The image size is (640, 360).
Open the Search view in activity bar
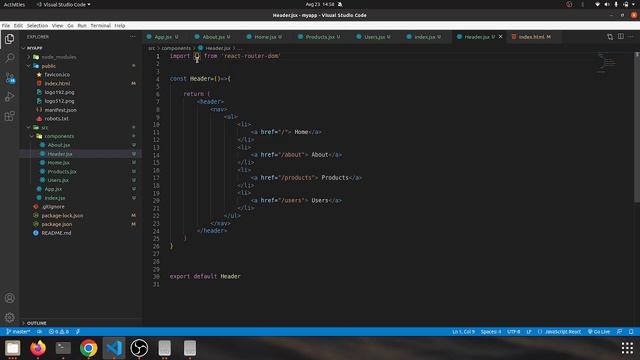pyautogui.click(x=9, y=58)
